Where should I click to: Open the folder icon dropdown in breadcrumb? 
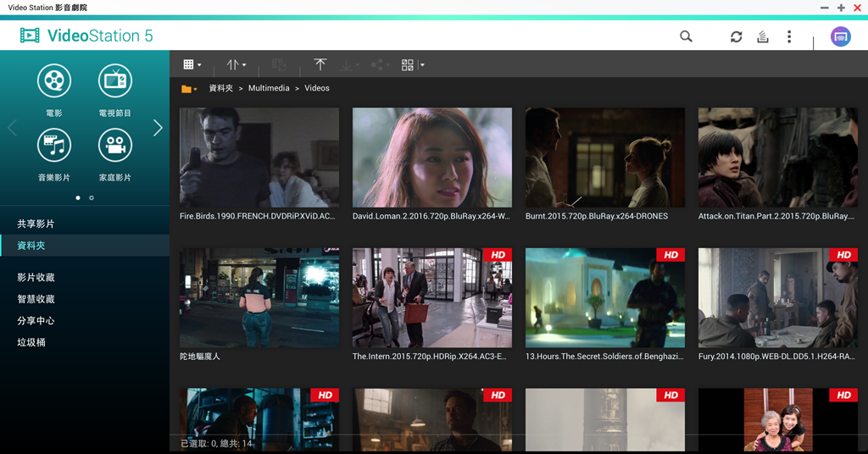click(x=189, y=88)
